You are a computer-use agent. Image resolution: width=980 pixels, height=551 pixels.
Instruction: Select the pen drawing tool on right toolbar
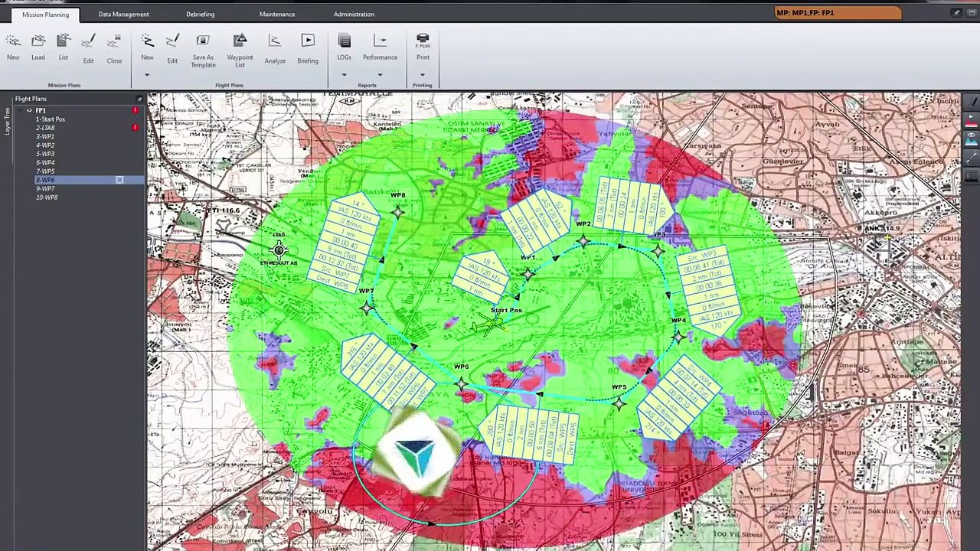pos(971,103)
